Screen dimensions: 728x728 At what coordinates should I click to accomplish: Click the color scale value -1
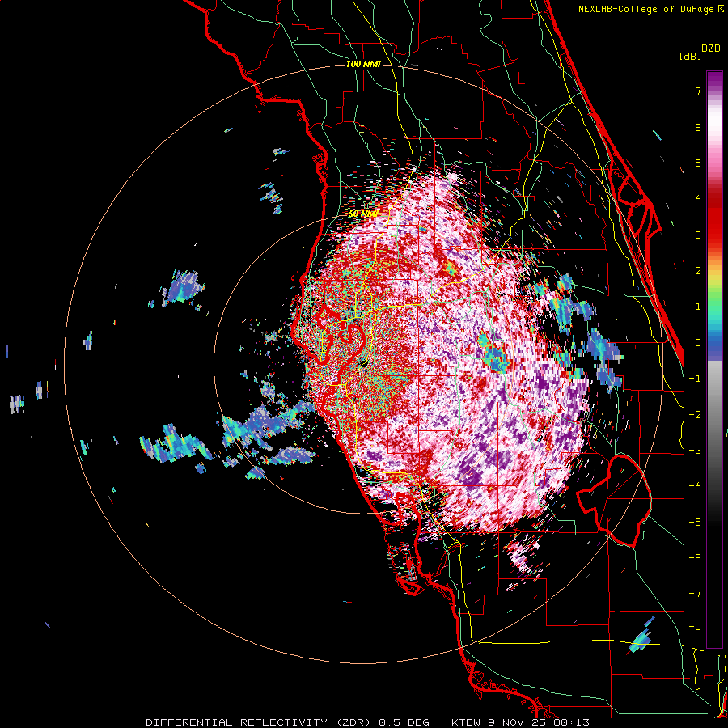695,379
